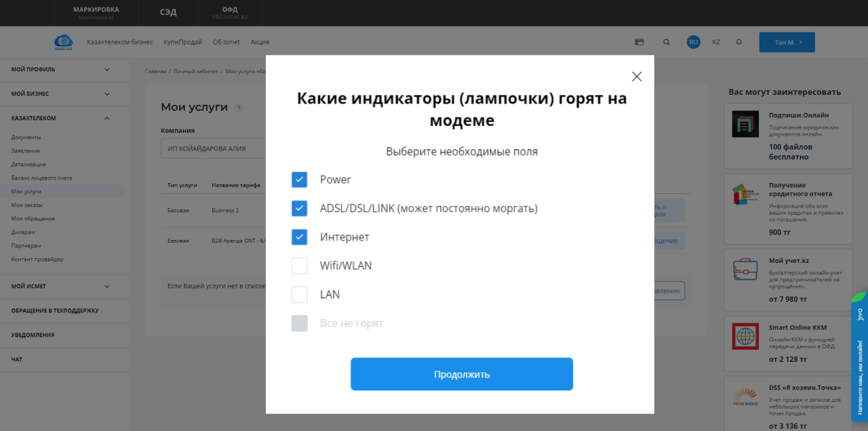
Task: Switch to the СЭД top tab
Action: tap(167, 13)
